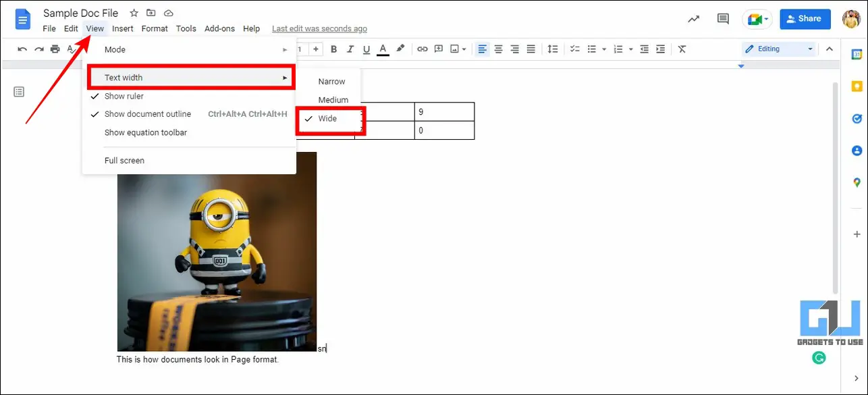Click the blue Share button

point(805,19)
